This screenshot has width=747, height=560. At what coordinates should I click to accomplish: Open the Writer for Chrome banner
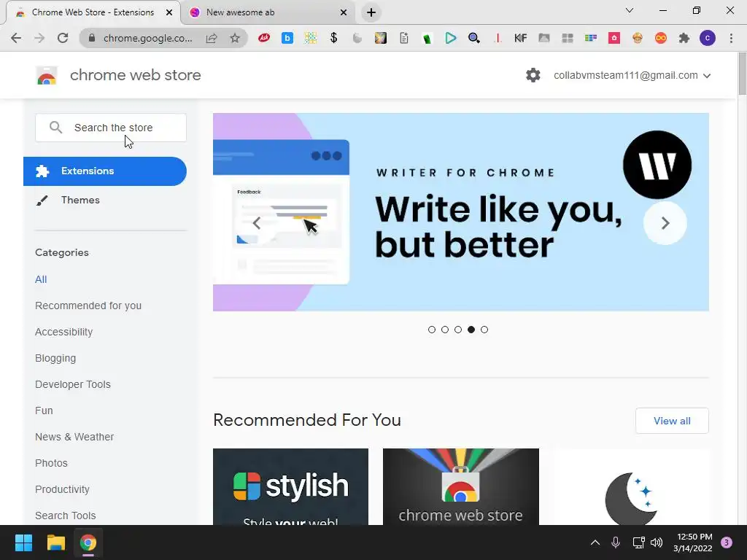point(461,212)
